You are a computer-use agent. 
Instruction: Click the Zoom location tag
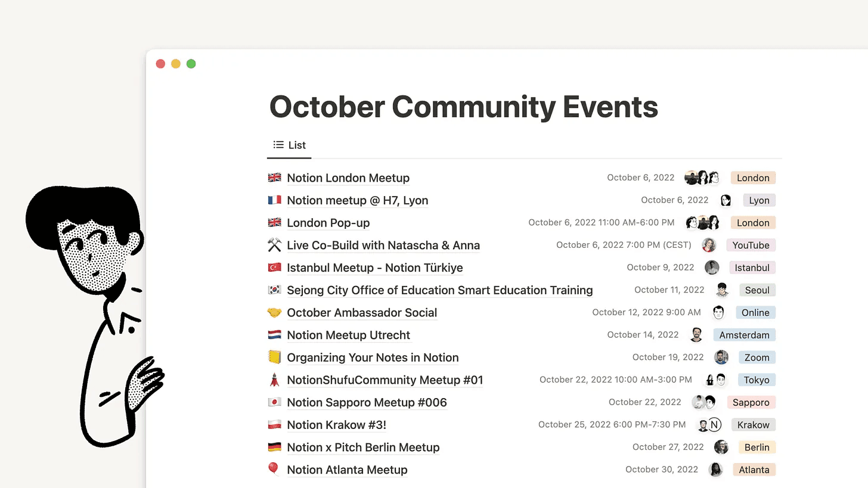click(x=757, y=358)
